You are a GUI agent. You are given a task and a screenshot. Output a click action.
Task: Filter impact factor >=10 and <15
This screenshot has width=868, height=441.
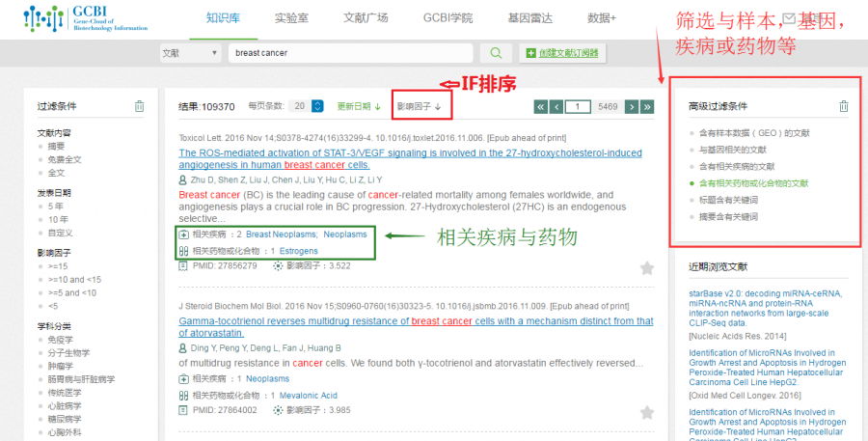[x=74, y=280]
